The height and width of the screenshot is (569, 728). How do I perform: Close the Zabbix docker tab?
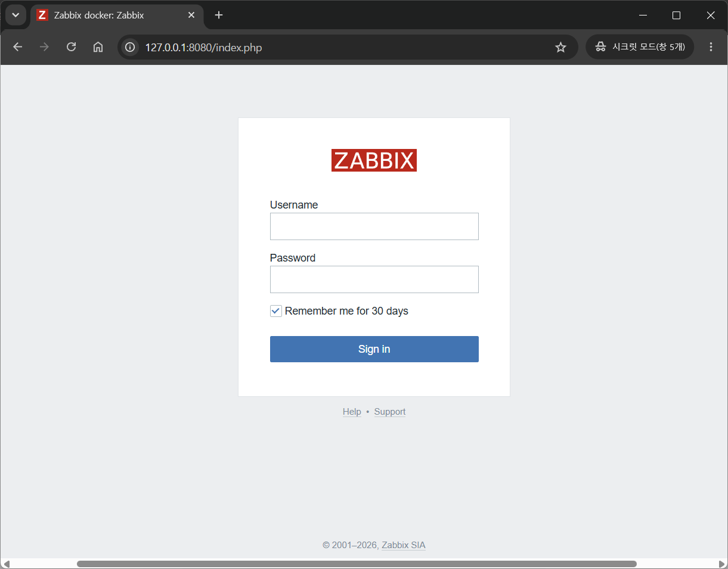point(191,15)
